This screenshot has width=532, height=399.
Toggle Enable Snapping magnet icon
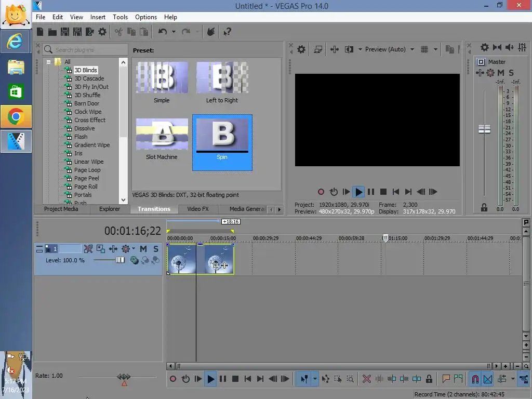coord(475,379)
